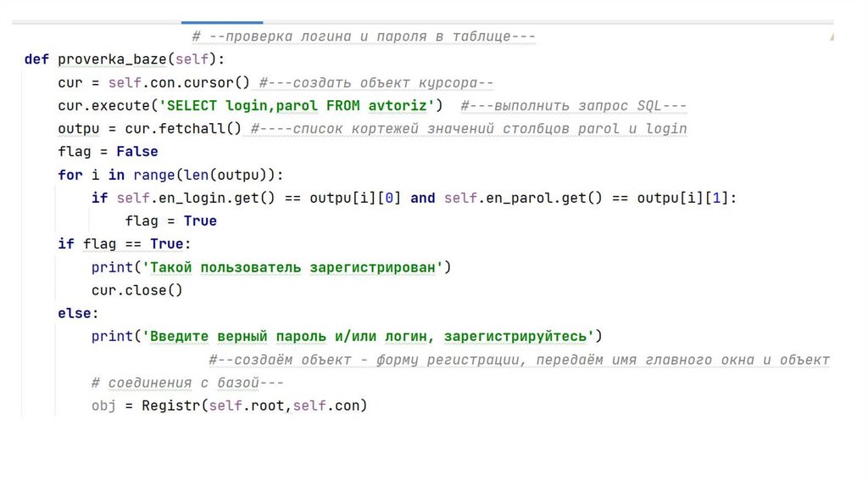Screen dimensions: 868x487
Task: Click the 'Такой пользователь зарегистрирован' string
Action: (x=293, y=267)
